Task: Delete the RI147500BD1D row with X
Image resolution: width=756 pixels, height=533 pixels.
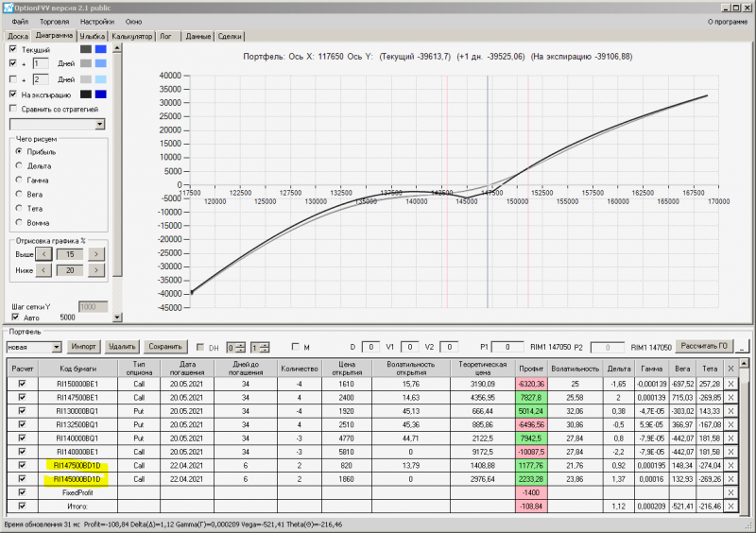Action: (730, 466)
